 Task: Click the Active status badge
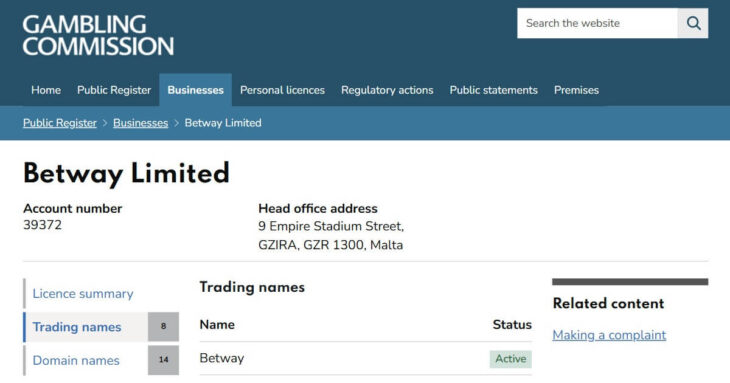click(x=511, y=359)
